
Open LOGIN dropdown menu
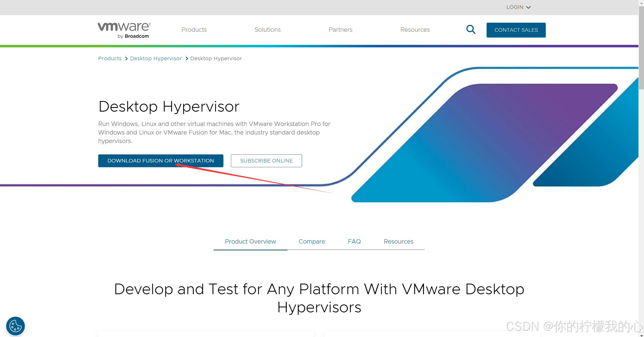tap(518, 7)
